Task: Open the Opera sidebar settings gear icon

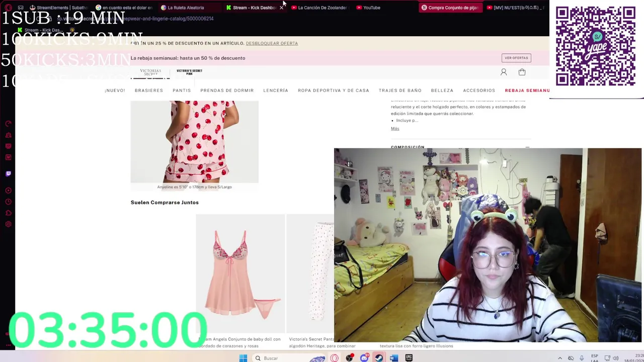Action: click(x=8, y=224)
